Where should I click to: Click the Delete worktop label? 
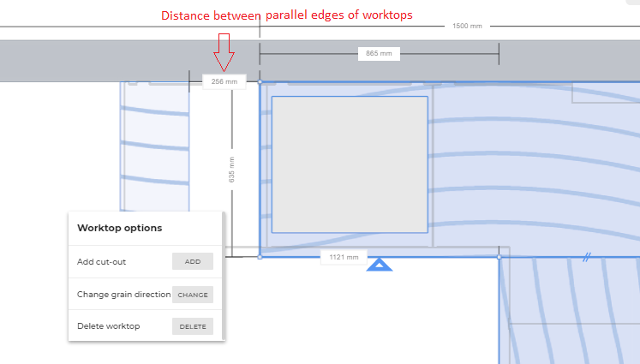point(108,326)
